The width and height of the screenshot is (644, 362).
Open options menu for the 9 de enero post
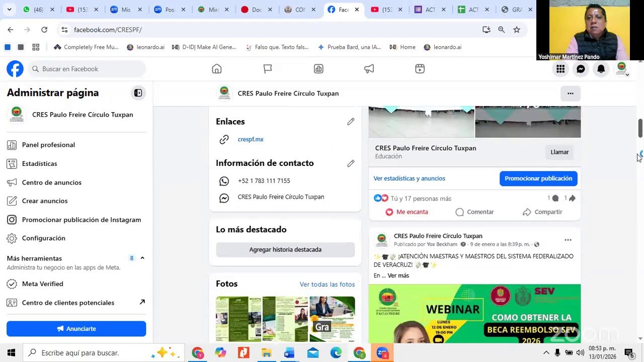coord(568,240)
